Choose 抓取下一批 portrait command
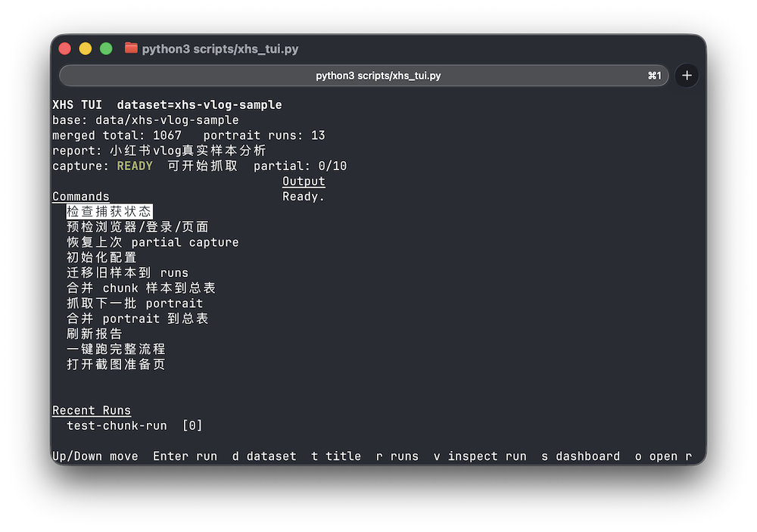757x532 pixels. pyautogui.click(x=135, y=303)
